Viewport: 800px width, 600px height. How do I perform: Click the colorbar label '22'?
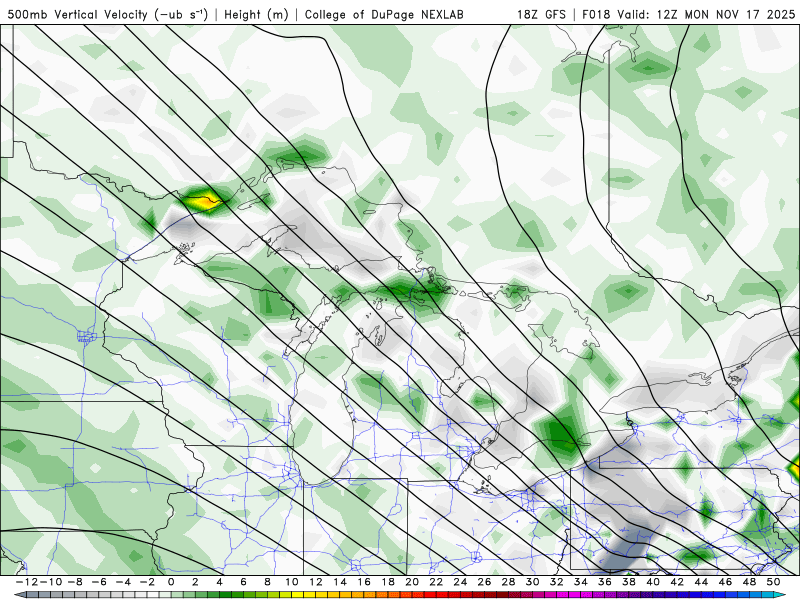436,582
